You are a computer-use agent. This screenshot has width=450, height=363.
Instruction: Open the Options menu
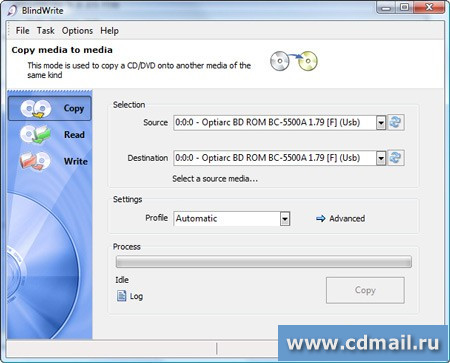tap(77, 31)
